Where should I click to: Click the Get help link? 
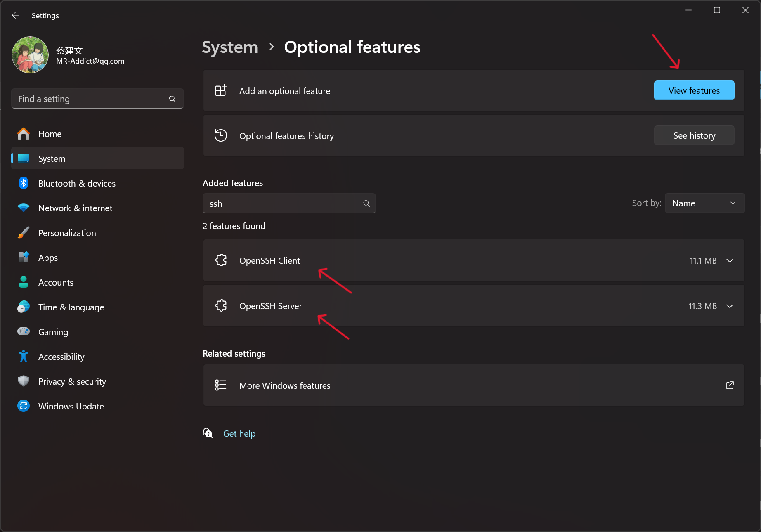[x=239, y=433]
